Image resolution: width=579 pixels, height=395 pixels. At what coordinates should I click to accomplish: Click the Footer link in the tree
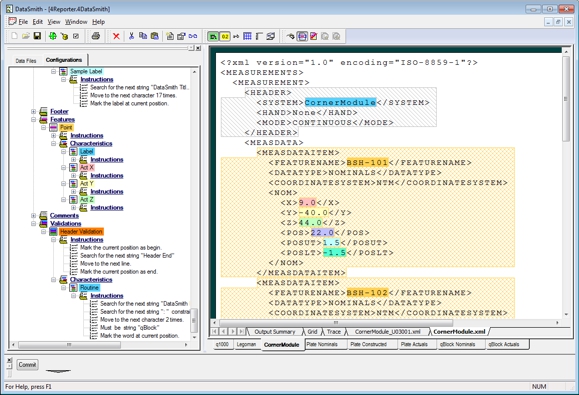(x=59, y=111)
